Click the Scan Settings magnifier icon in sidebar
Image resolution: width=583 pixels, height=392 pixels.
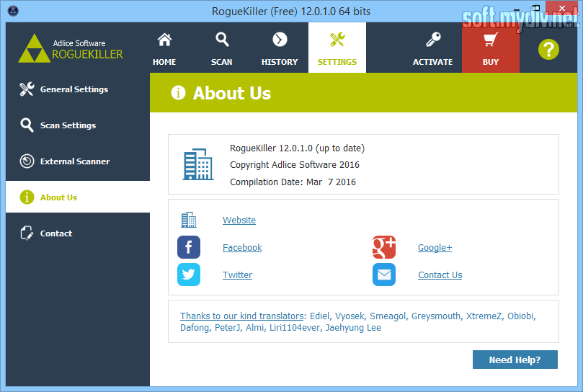click(x=27, y=125)
